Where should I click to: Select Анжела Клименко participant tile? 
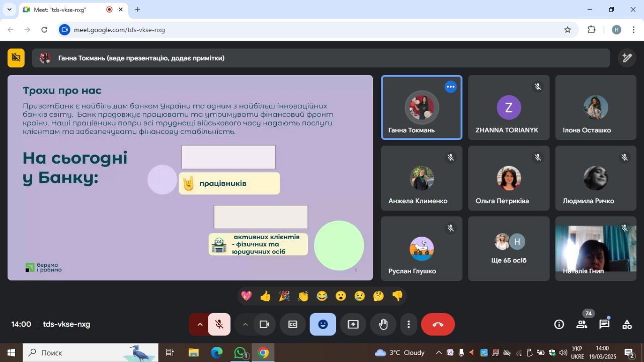pos(422,178)
